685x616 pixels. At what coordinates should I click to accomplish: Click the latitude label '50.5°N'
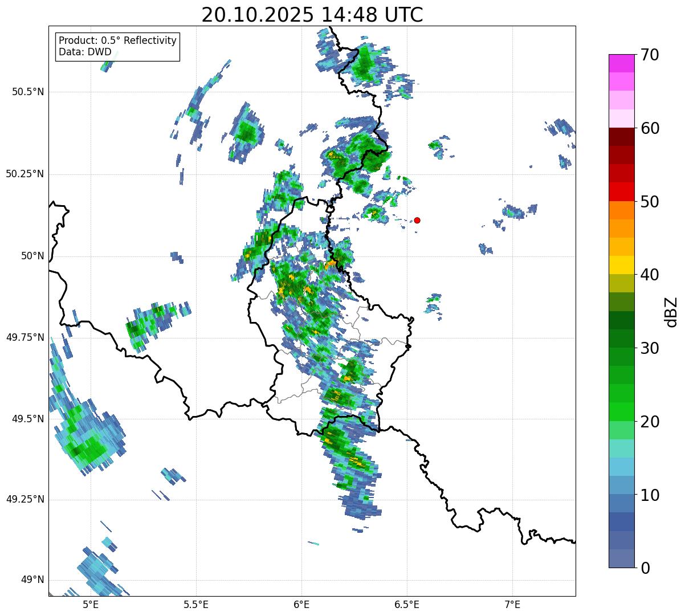pos(28,92)
